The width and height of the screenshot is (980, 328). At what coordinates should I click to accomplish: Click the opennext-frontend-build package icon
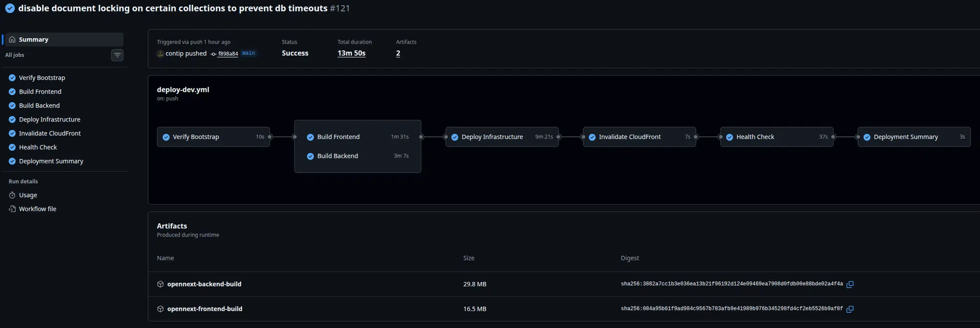(160, 309)
